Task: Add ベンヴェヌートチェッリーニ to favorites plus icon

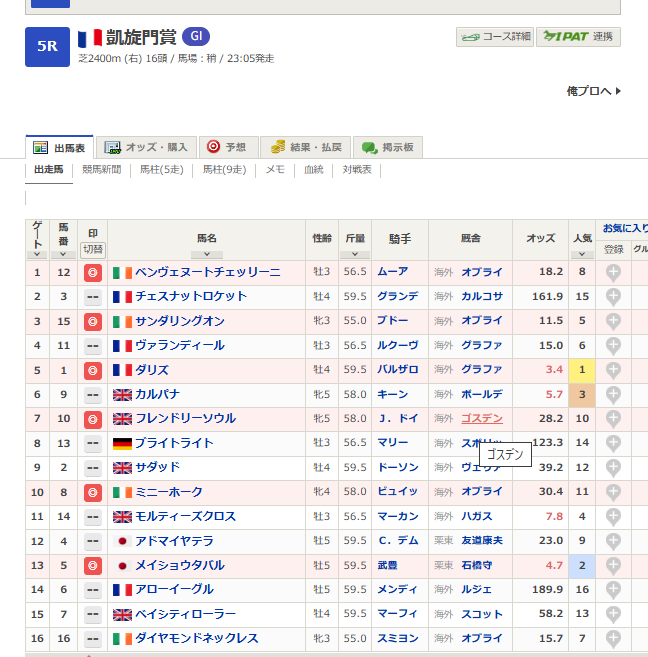Action: click(x=613, y=273)
